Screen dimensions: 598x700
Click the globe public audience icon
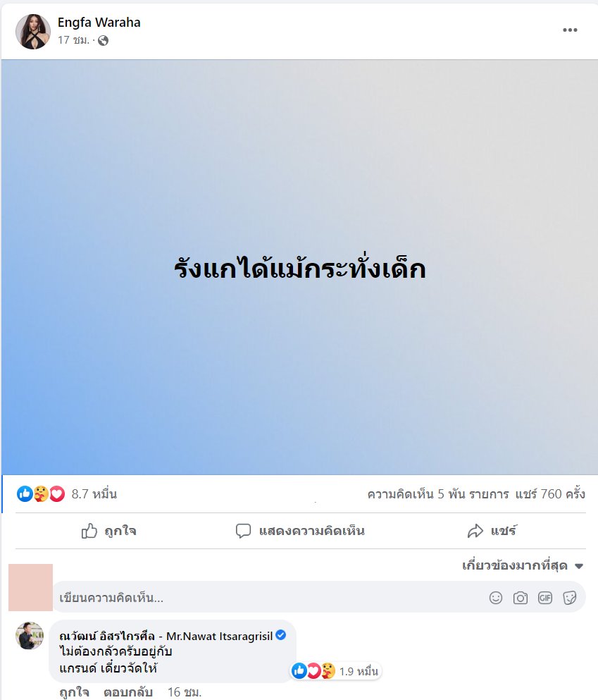click(103, 41)
